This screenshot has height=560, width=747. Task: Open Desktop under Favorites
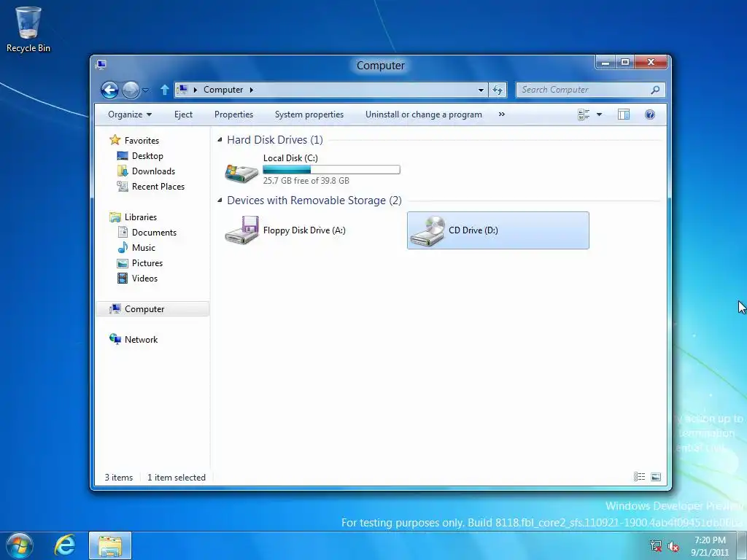pos(147,156)
